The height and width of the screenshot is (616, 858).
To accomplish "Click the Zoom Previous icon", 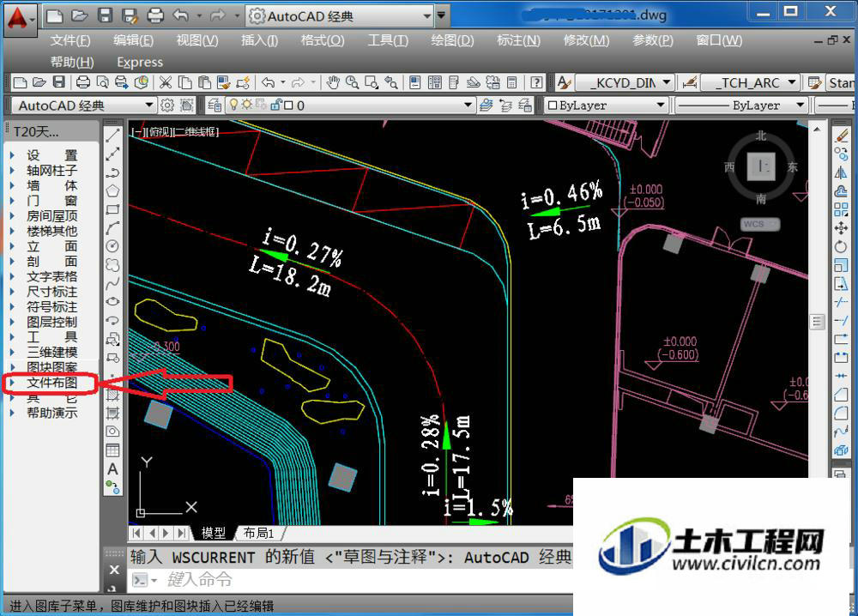I will tap(390, 82).
